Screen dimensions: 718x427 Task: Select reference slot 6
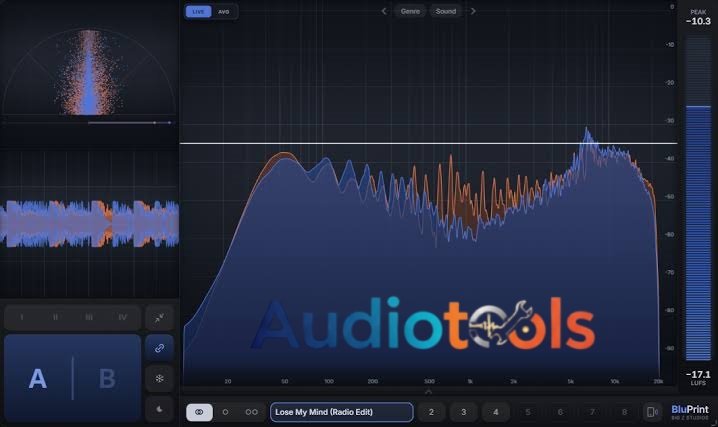pos(560,412)
